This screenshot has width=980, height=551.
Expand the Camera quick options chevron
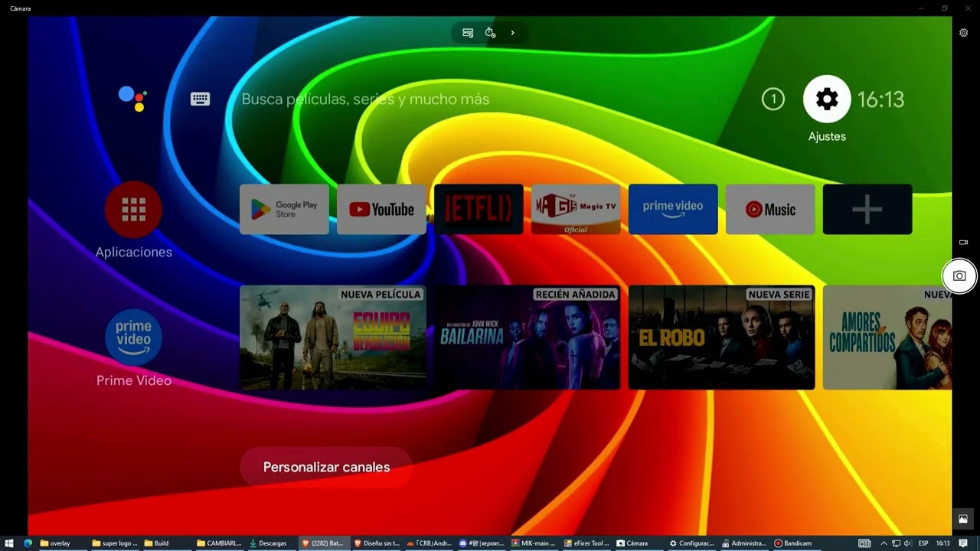512,33
